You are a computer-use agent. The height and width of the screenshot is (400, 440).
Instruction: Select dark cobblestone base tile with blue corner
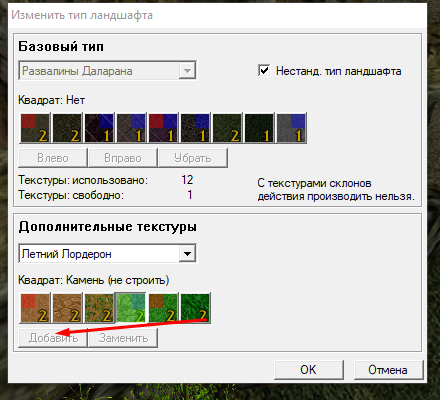(x=195, y=128)
